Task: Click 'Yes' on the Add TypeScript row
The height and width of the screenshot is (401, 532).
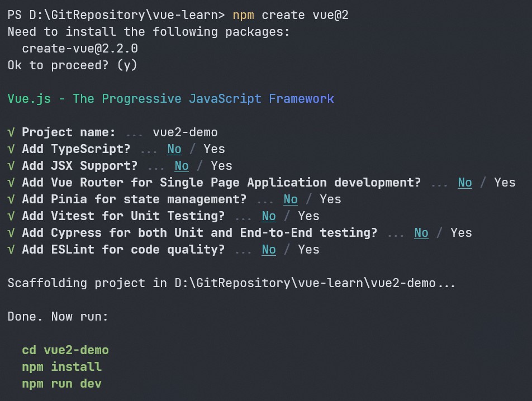Action: (214, 149)
